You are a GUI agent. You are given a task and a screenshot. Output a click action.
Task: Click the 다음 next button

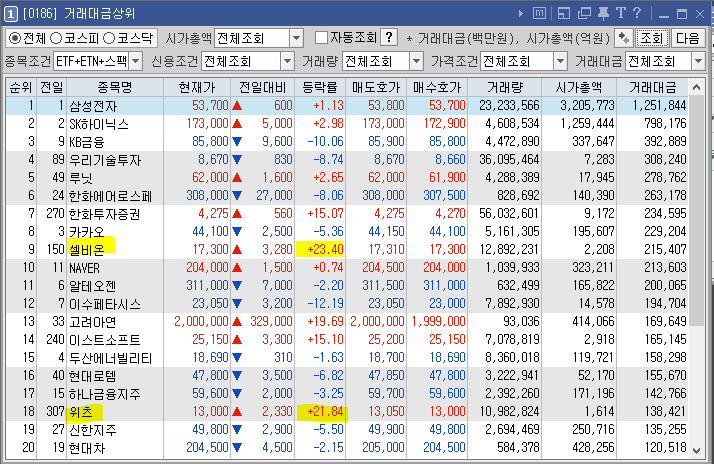click(x=688, y=38)
